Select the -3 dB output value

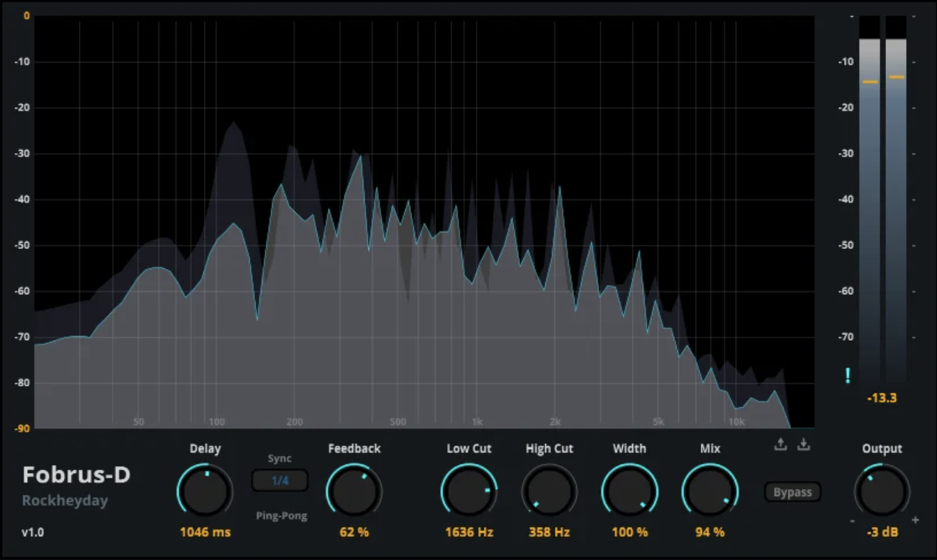click(882, 532)
